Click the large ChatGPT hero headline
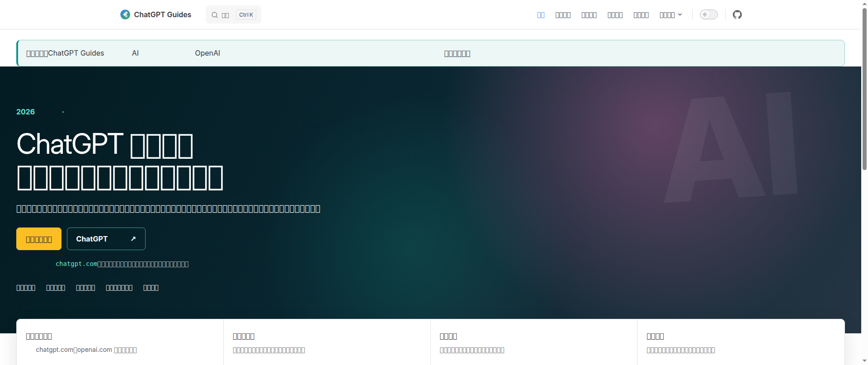 [x=120, y=161]
